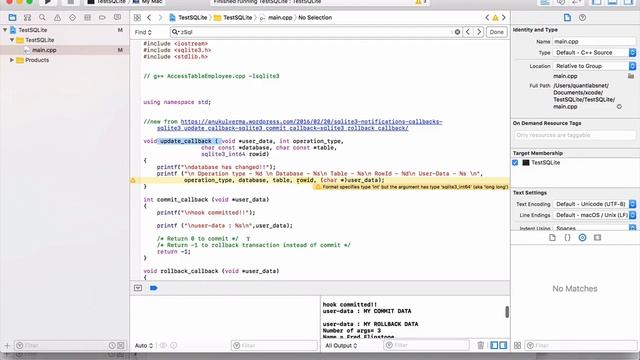Jump to next issue arrow
Screen dimensions: 640x360
504,18
